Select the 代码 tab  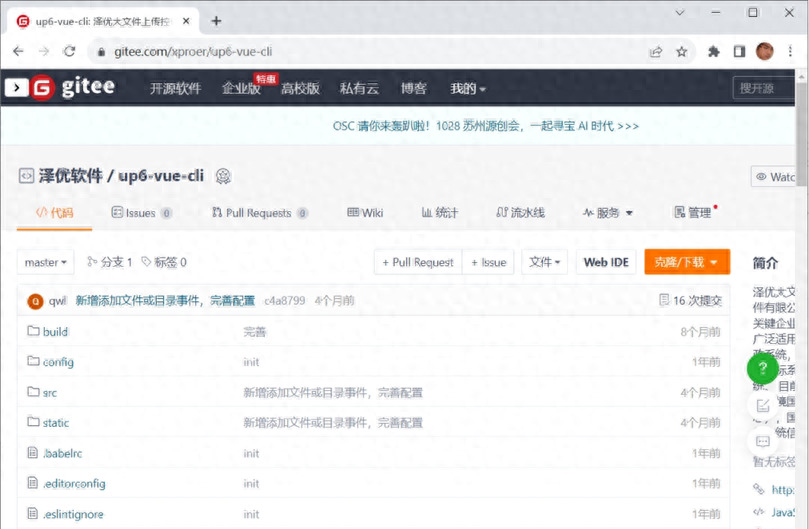[x=55, y=213]
